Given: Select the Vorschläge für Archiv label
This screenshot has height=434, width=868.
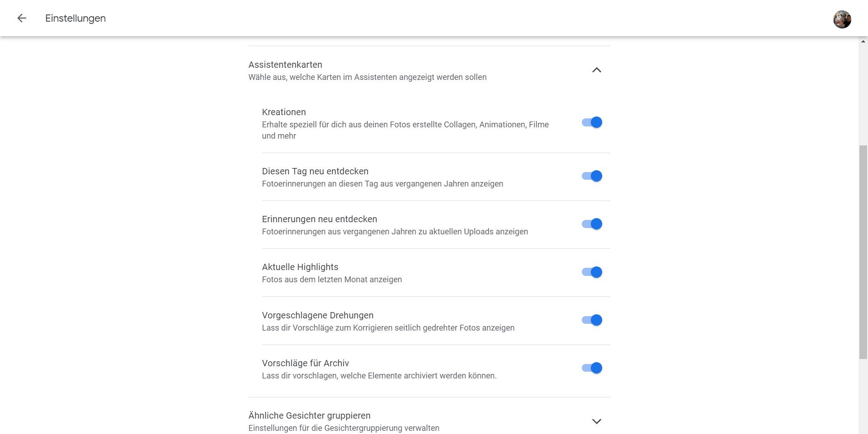Looking at the screenshot, I should pos(305,363).
